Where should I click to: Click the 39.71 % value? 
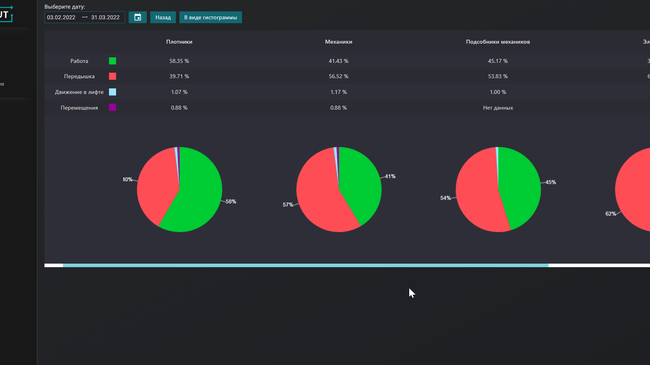(x=179, y=76)
